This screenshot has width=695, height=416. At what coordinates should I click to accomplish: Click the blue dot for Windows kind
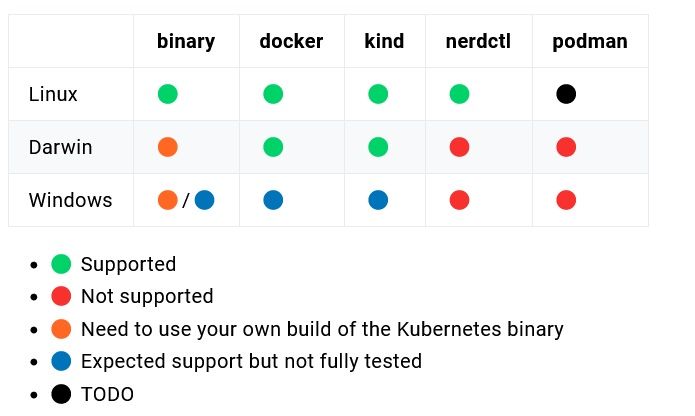[378, 200]
